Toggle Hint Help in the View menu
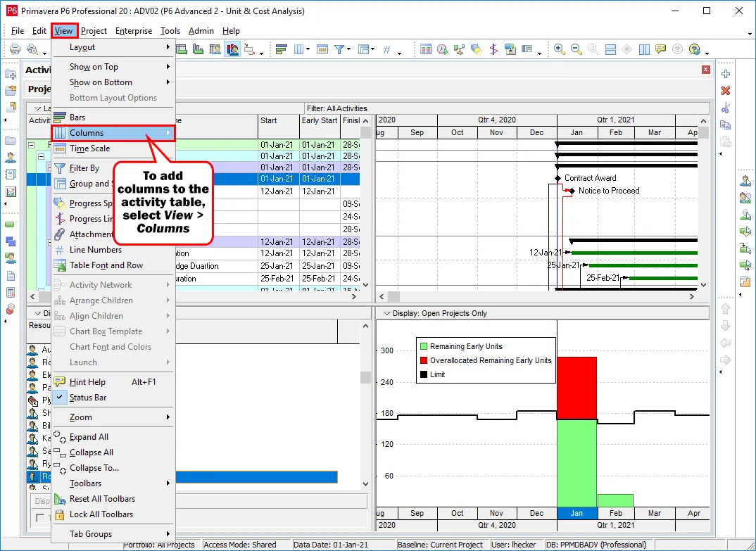The image size is (756, 551). click(87, 382)
